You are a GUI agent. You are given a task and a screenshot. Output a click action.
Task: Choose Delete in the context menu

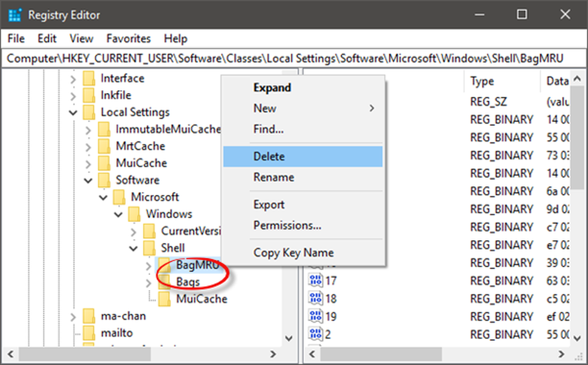click(x=303, y=156)
